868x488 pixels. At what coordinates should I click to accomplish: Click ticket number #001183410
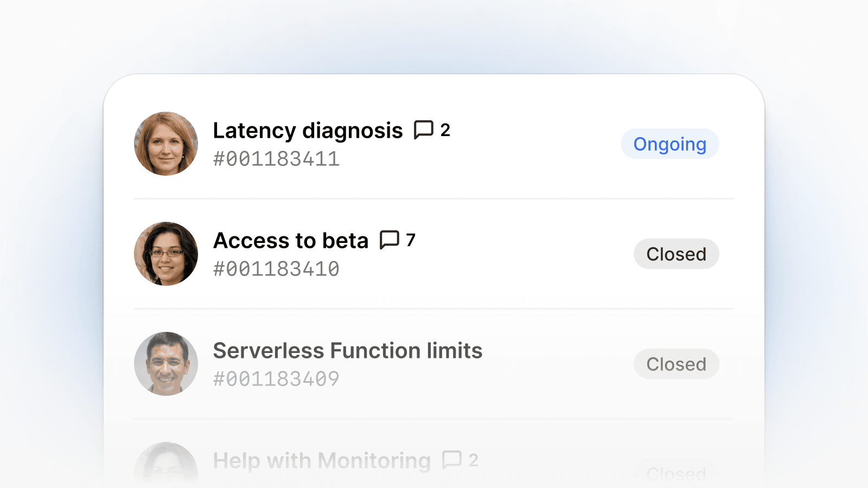point(276,269)
